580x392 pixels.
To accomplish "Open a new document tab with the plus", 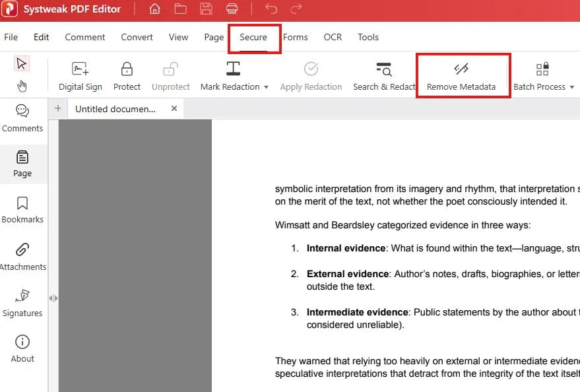I will point(58,108).
